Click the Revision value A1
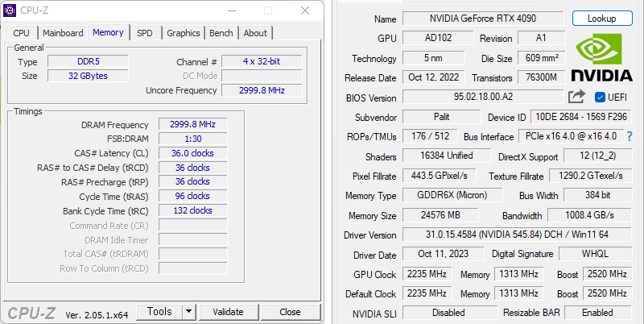644x324 pixels. [x=541, y=38]
